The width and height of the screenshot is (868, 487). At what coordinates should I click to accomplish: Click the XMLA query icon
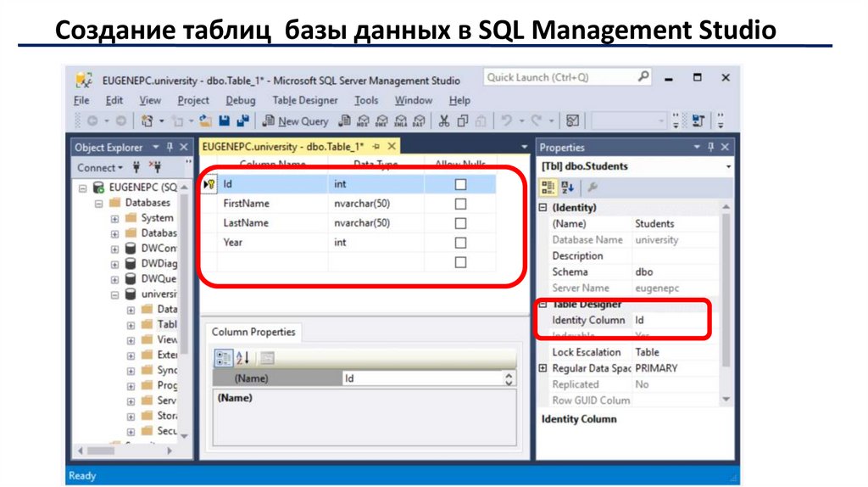click(x=401, y=120)
